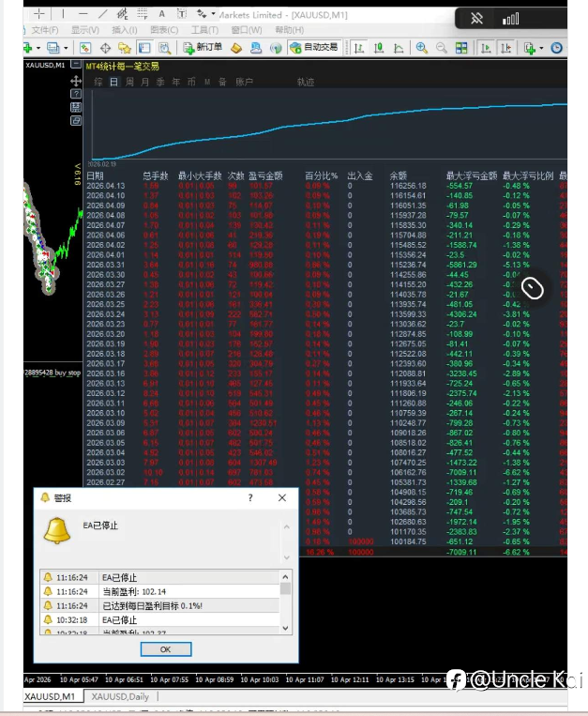
Task: Open the 文件(F) menu
Action: pyautogui.click(x=44, y=30)
